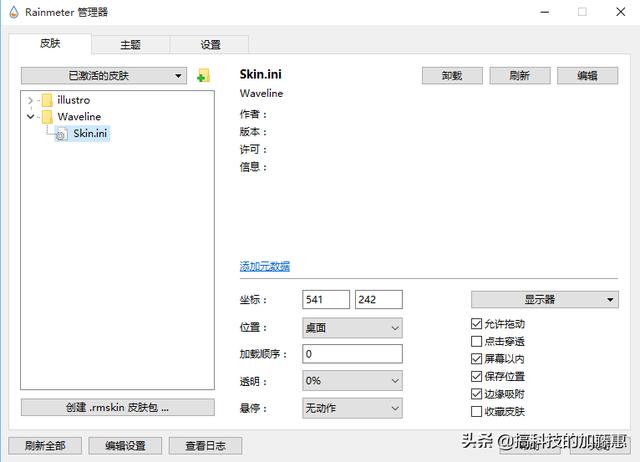The image size is (640, 462).
Task: Click the 添加元数据 link
Action: (x=264, y=267)
